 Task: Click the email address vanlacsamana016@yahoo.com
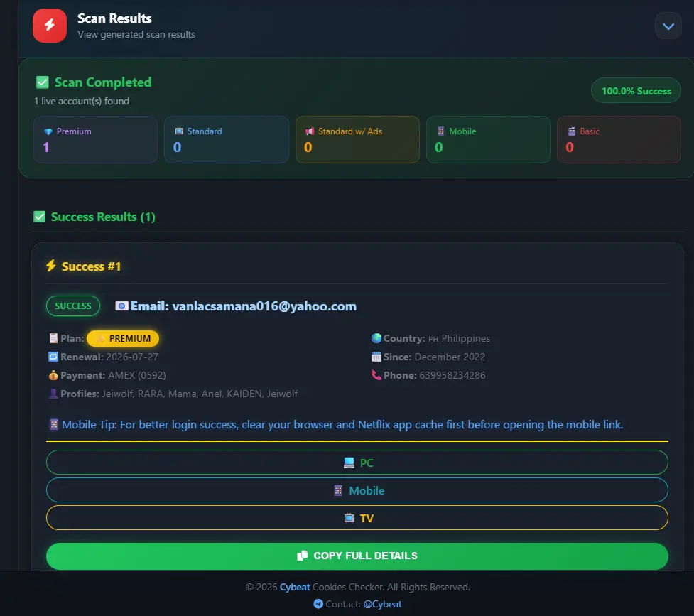click(264, 306)
